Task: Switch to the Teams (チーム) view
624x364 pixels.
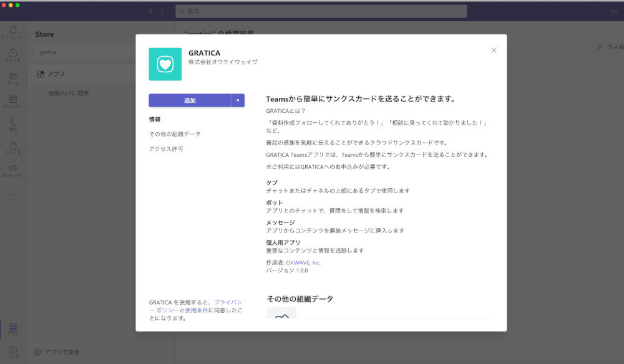Action: tap(12, 76)
